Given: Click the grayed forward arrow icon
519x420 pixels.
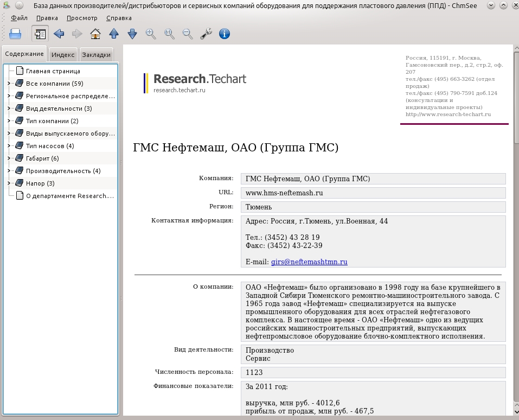Looking at the screenshot, I should [77, 34].
